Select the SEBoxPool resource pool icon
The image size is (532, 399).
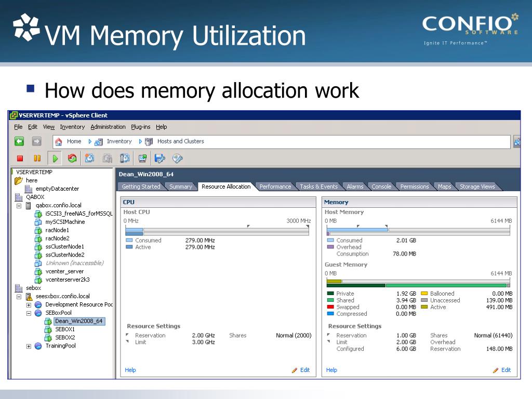38,313
